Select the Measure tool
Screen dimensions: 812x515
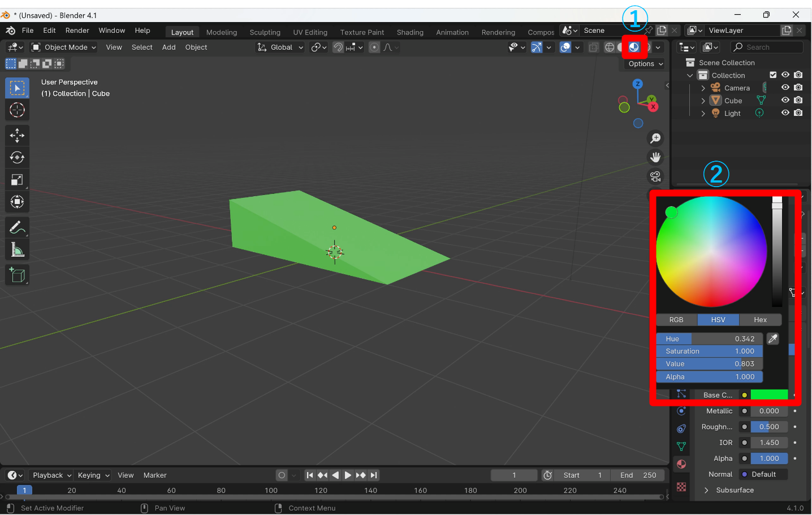[17, 250]
